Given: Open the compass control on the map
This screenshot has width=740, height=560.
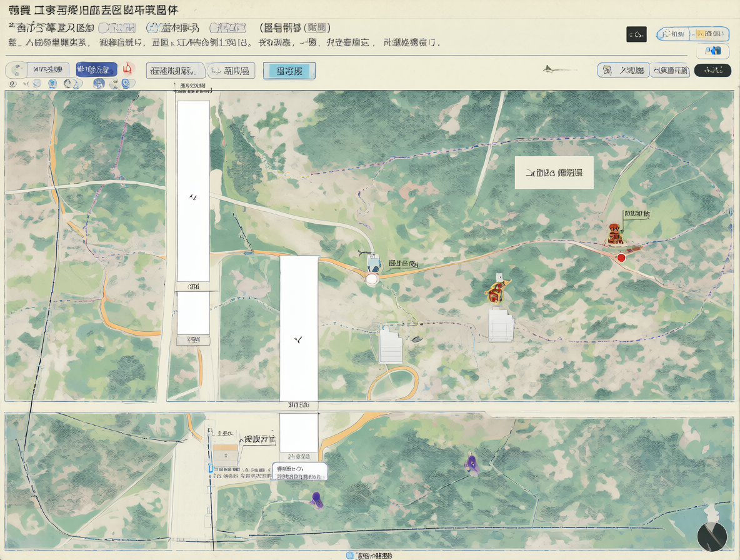Looking at the screenshot, I should pos(712,536).
